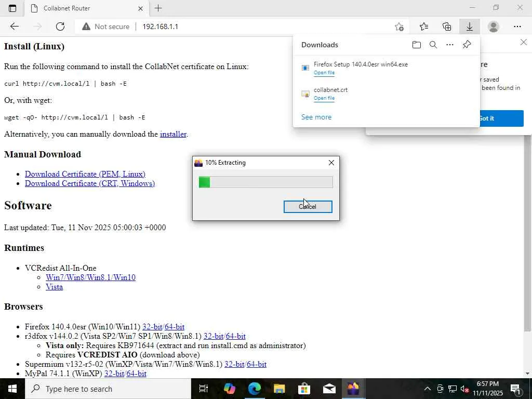Open the notification center icon
The height and width of the screenshot is (399, 532).
516,389
